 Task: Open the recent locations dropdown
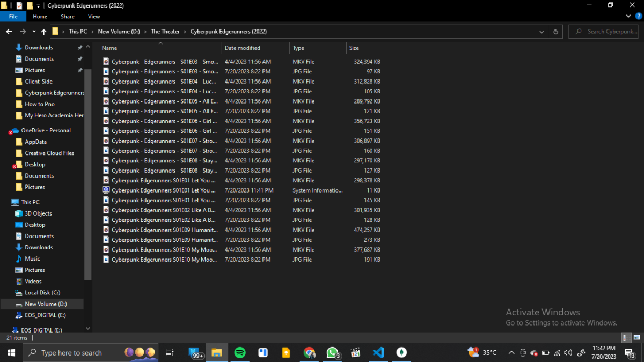(x=34, y=32)
